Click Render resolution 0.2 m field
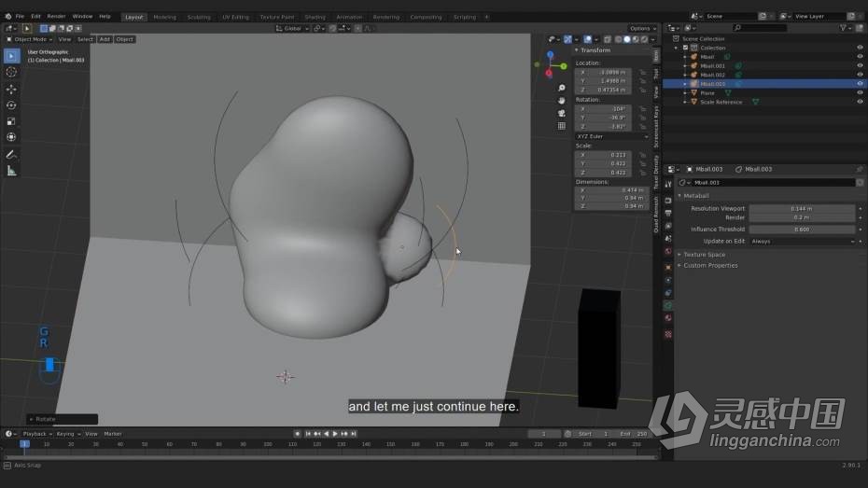 [802, 217]
